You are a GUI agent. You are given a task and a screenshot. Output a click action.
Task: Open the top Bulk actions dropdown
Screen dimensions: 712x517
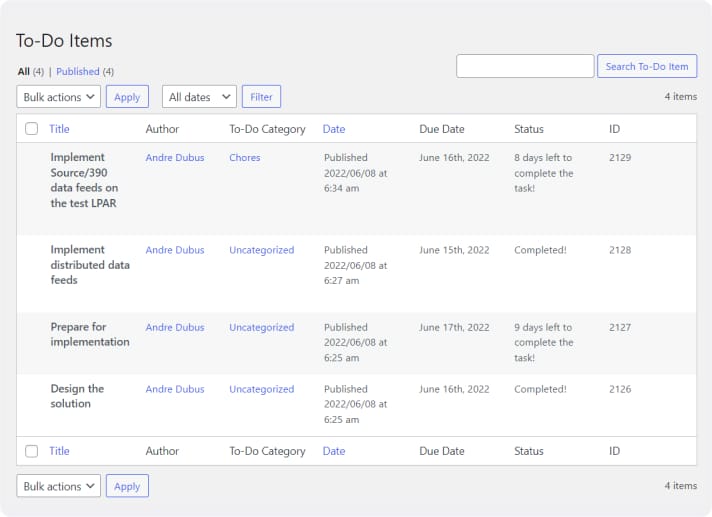[59, 97]
